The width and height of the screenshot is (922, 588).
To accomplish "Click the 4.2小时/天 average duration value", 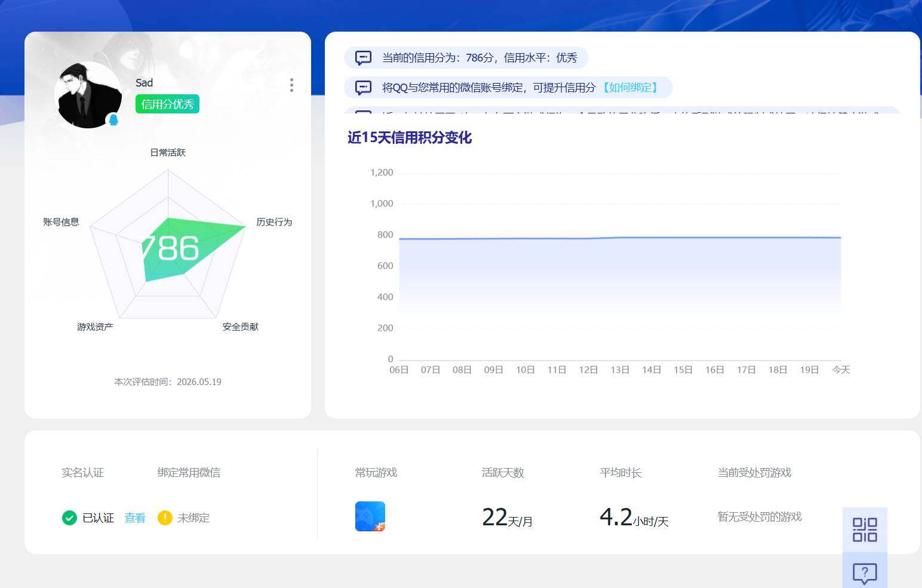I will (x=634, y=517).
